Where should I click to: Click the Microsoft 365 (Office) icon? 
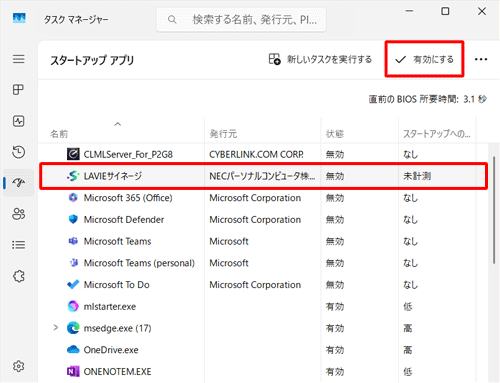click(x=73, y=198)
